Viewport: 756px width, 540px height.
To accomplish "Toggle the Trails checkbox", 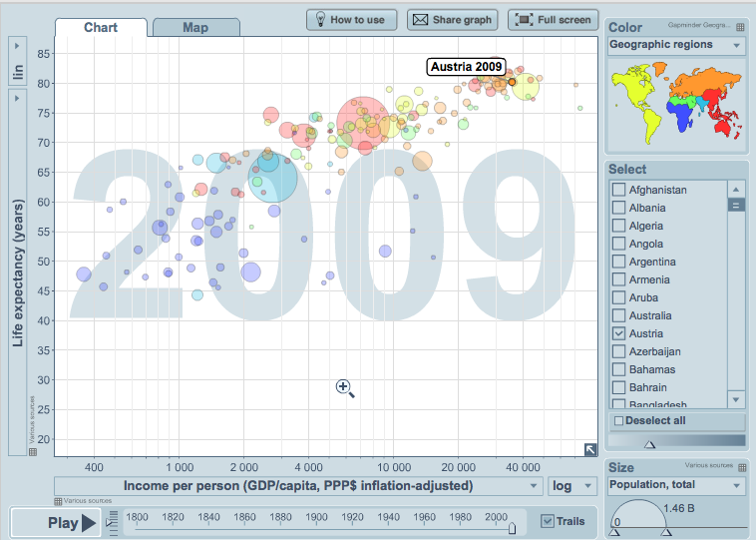I will pos(547,520).
